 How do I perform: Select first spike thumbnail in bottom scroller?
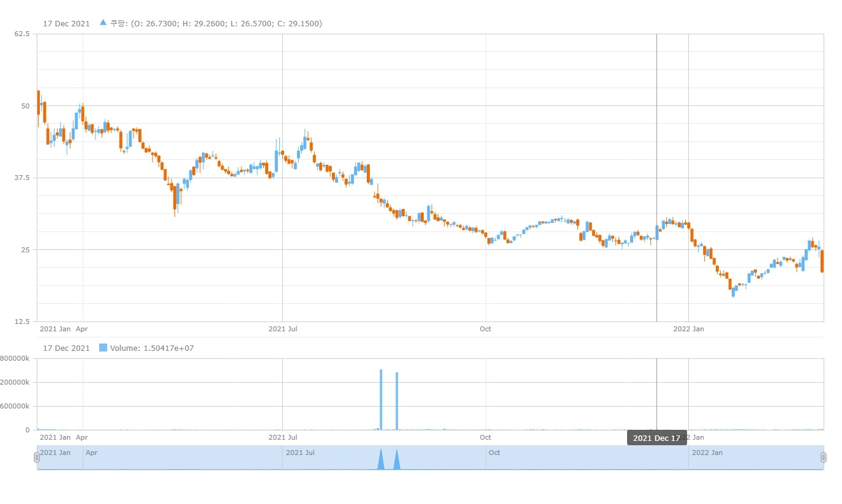(381, 461)
